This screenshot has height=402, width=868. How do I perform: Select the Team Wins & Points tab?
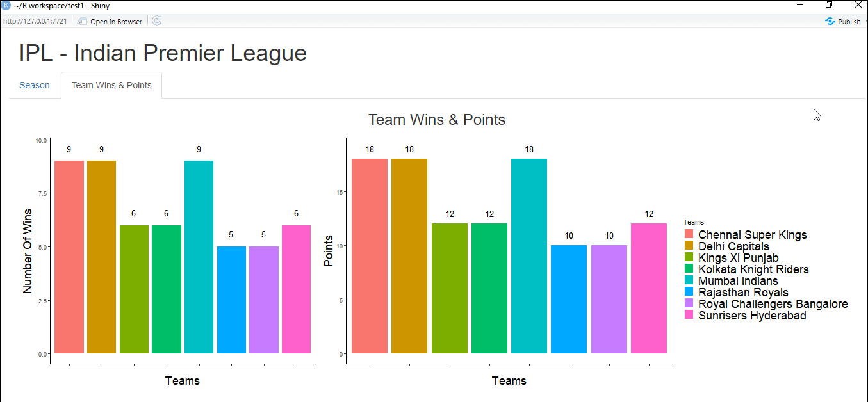pyautogui.click(x=111, y=85)
